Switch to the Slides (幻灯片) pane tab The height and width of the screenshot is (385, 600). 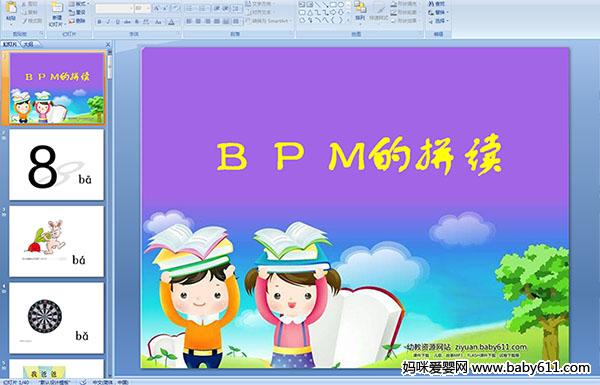click(10, 44)
